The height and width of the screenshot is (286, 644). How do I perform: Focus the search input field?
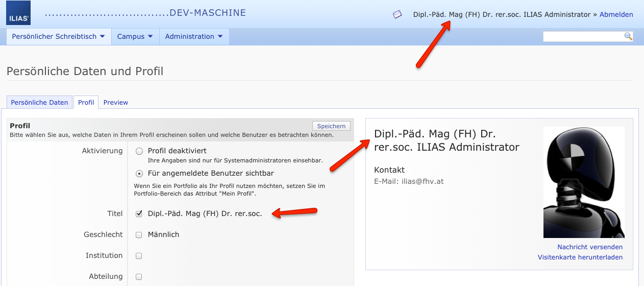point(583,36)
